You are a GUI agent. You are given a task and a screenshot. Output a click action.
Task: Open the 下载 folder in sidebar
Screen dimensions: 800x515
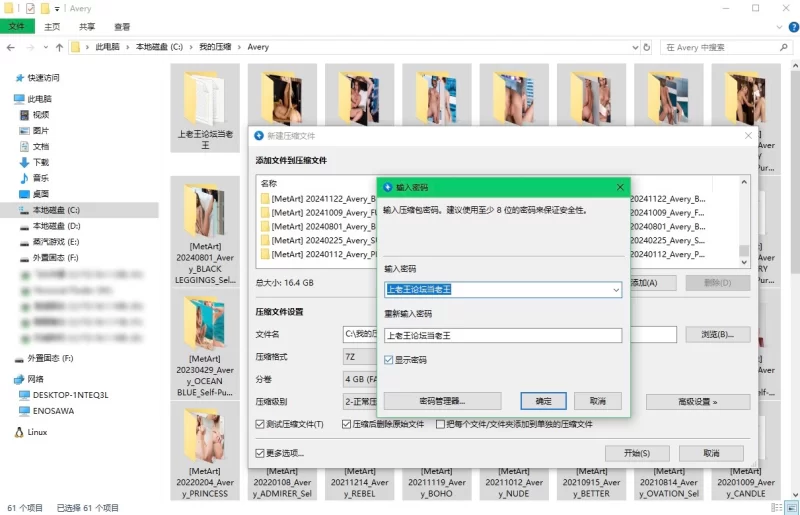point(41,162)
